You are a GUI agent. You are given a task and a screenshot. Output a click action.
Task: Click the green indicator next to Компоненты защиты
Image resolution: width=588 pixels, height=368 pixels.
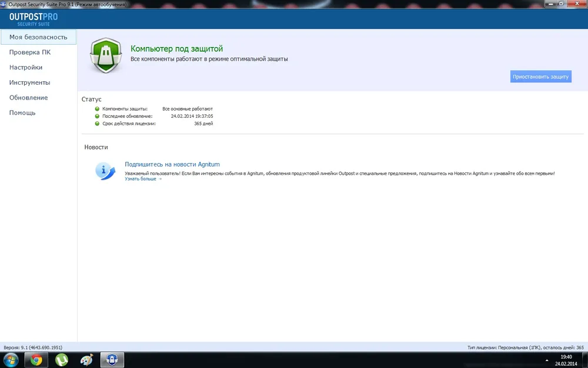point(97,109)
